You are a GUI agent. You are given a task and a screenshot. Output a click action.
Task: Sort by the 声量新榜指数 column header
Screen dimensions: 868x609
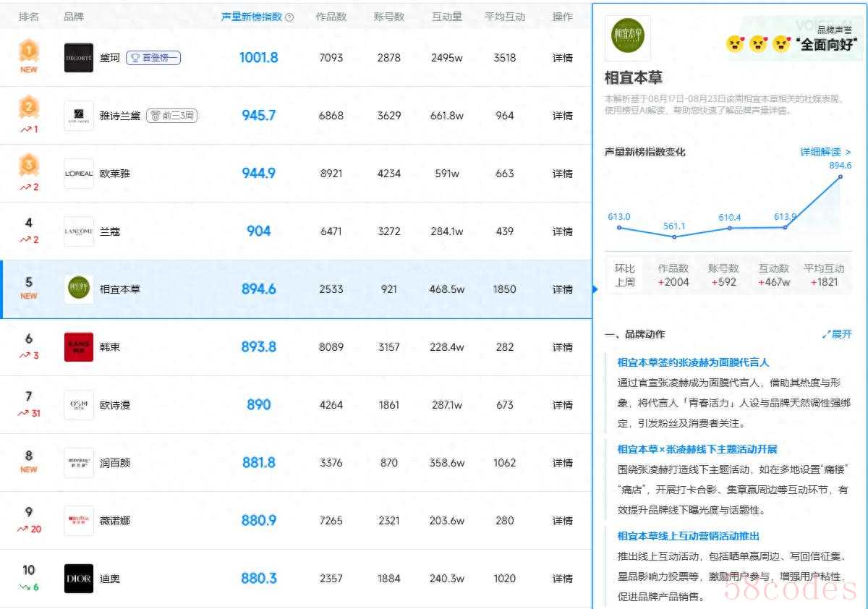point(252,17)
